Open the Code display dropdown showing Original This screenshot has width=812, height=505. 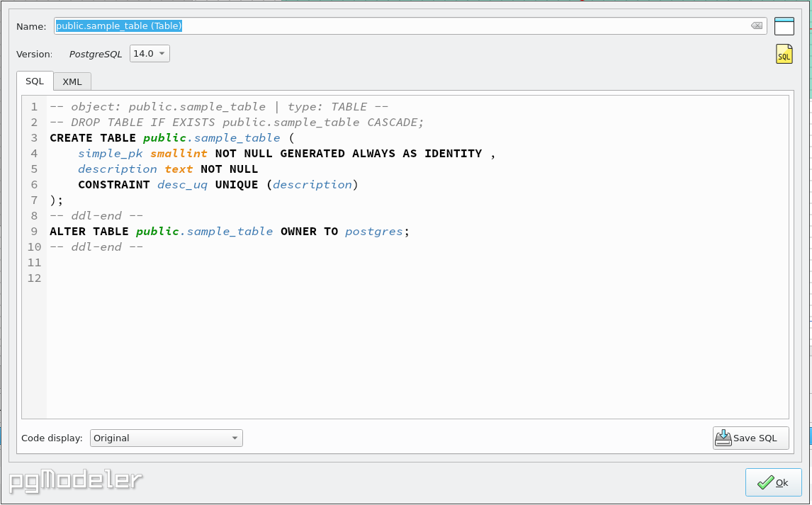tap(166, 438)
